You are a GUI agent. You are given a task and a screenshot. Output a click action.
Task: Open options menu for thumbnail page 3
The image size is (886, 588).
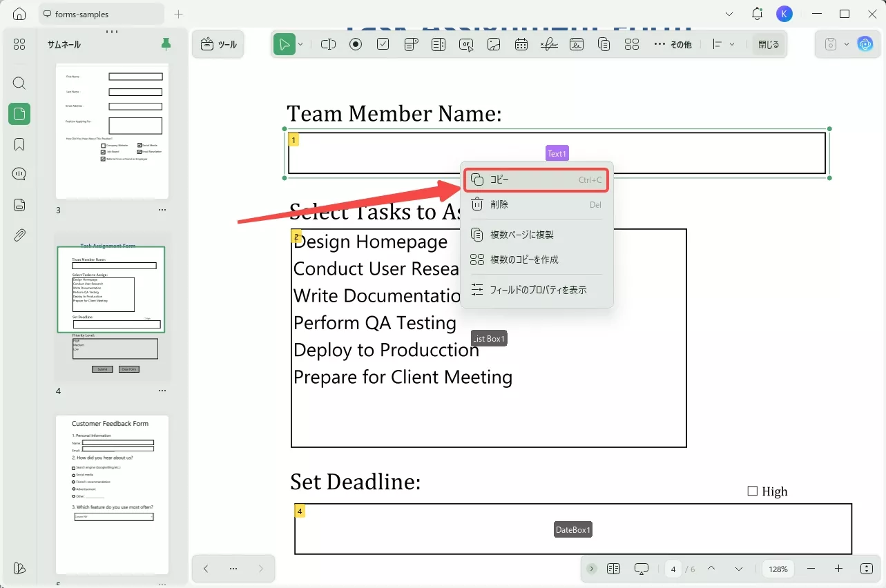click(162, 210)
